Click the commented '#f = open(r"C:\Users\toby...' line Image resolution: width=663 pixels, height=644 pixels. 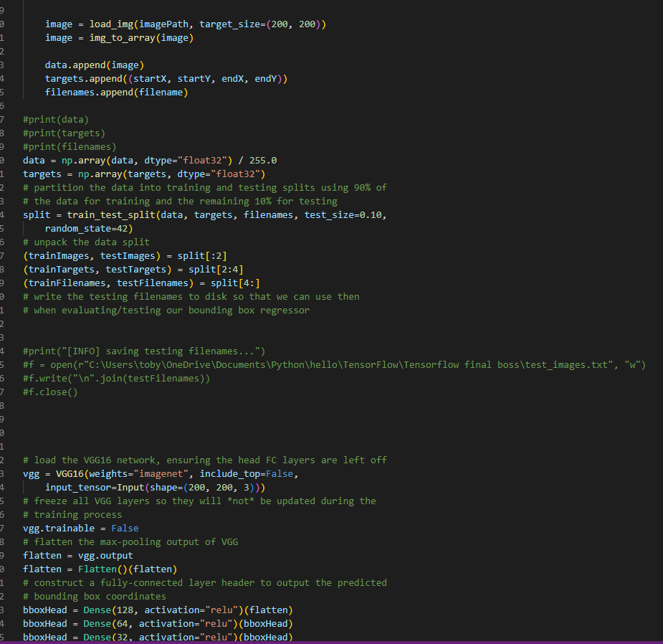click(x=334, y=365)
